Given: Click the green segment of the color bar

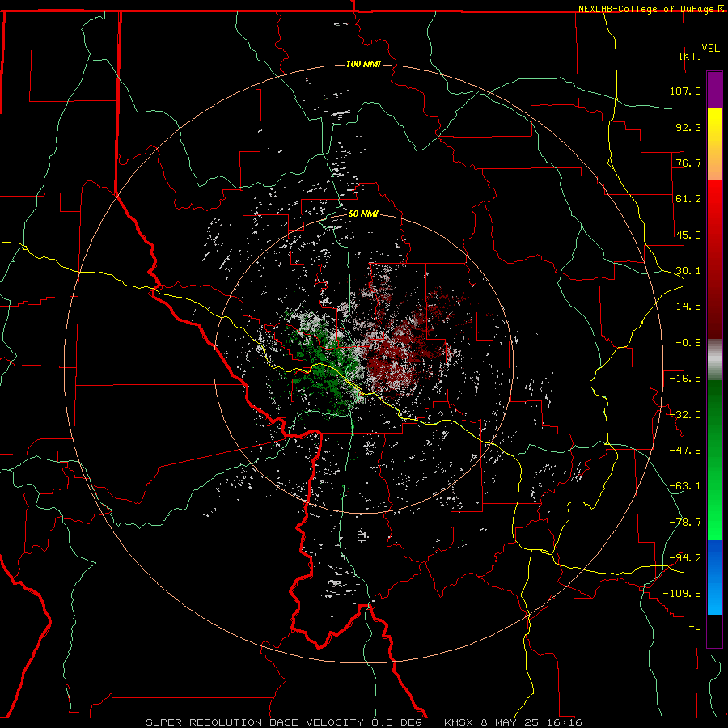Looking at the screenshot, I should pos(714,459).
